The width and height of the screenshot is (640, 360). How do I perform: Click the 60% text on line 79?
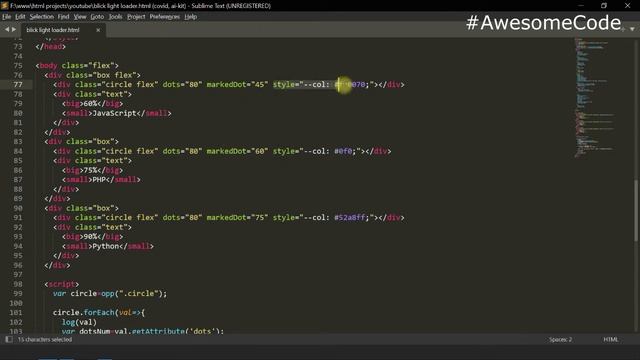pos(90,104)
